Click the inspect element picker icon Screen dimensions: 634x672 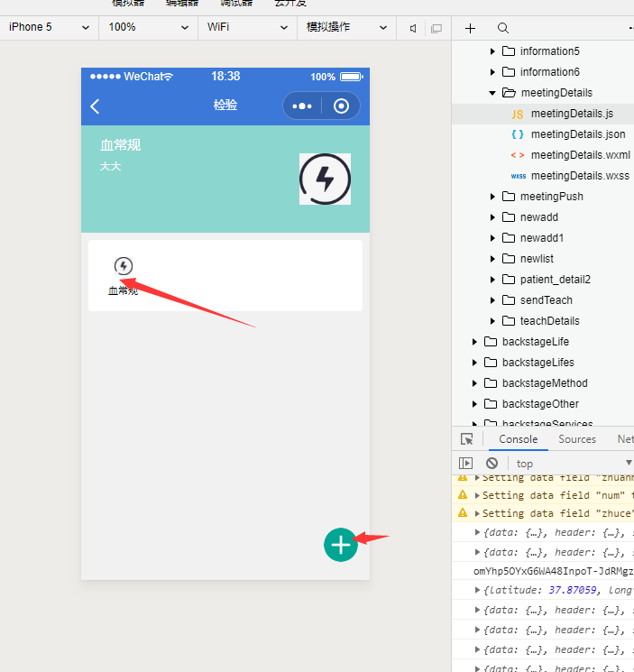click(467, 439)
